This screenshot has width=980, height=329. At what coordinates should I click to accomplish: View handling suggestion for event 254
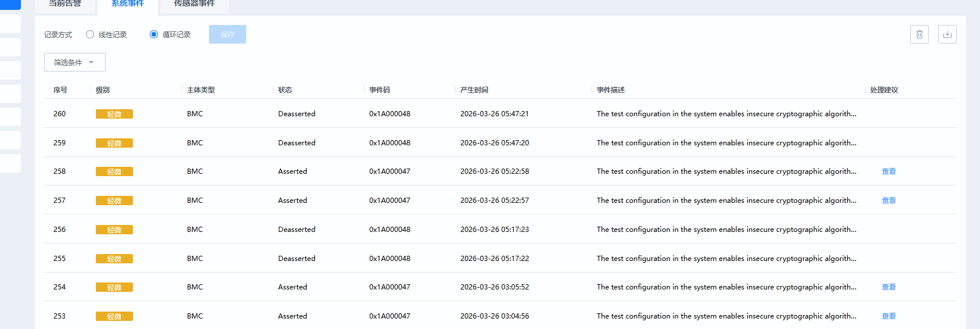coord(888,287)
